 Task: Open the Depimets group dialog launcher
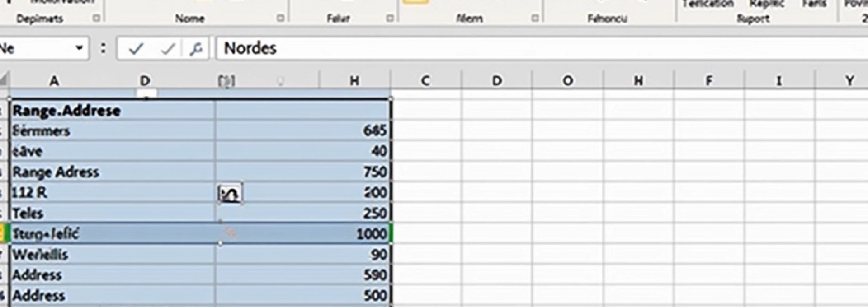click(x=96, y=18)
